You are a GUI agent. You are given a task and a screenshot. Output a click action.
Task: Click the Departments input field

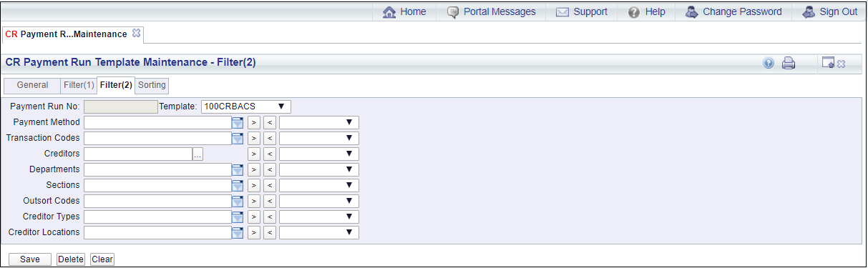click(x=157, y=169)
